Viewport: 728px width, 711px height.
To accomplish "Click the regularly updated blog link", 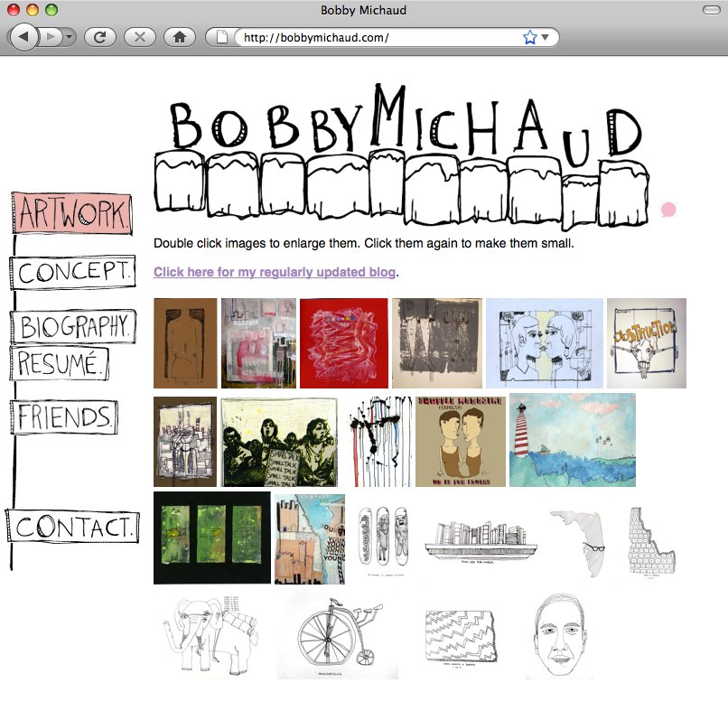I will click(x=275, y=272).
